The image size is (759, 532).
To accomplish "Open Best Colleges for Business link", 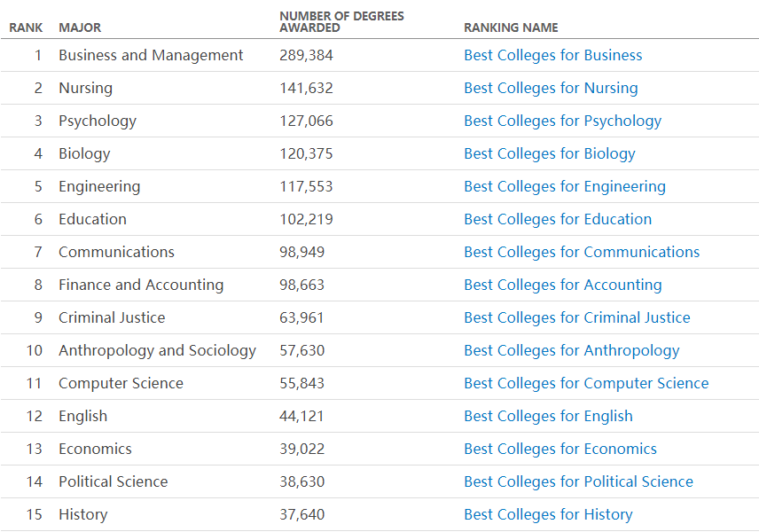I will click(x=552, y=55).
